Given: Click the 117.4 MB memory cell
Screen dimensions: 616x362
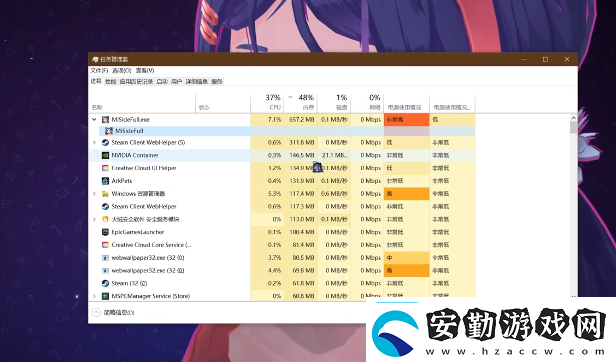Looking at the screenshot, I should pyautogui.click(x=301, y=194).
